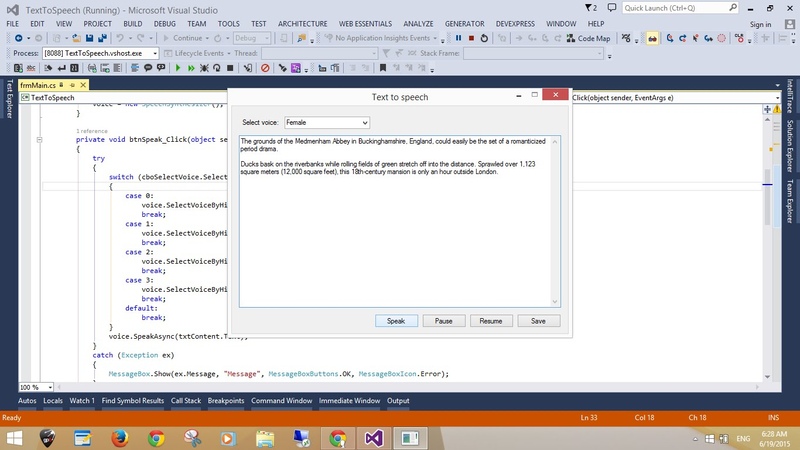
Task: Click the editor vertical scrollbar down arrow
Action: (767, 377)
